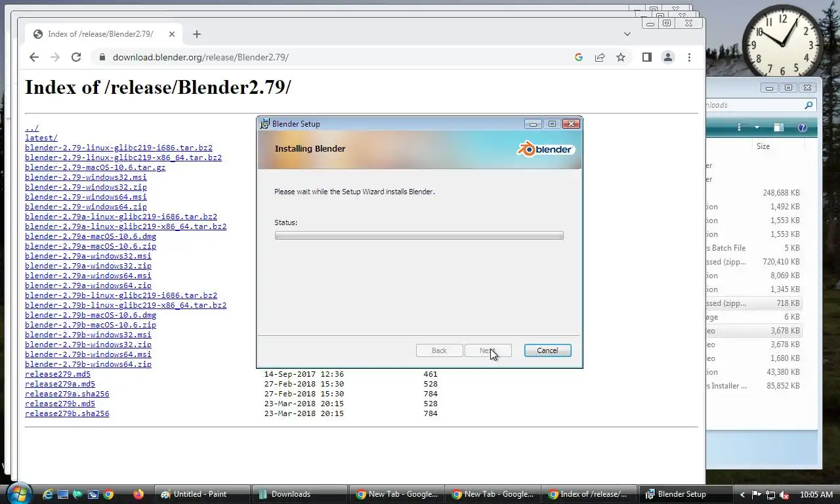
Task: Launch Internet Explorer from quick launch
Action: (48, 494)
